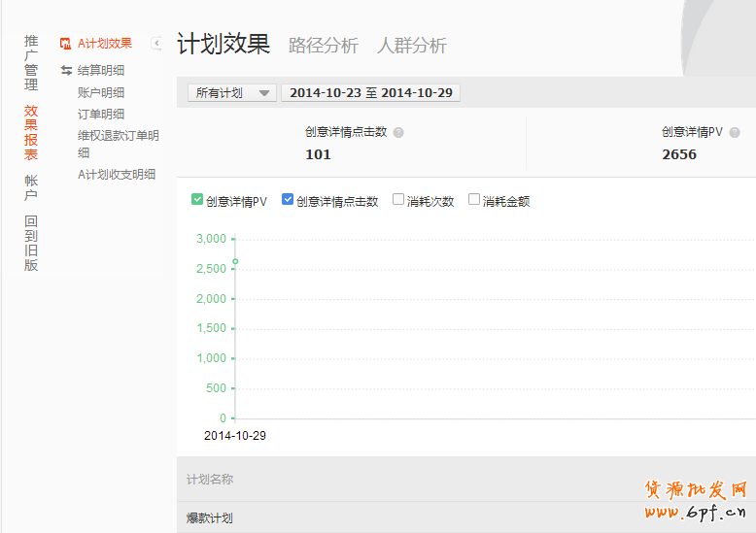
Task: Open 帐户 in the left navigation
Action: click(x=31, y=188)
